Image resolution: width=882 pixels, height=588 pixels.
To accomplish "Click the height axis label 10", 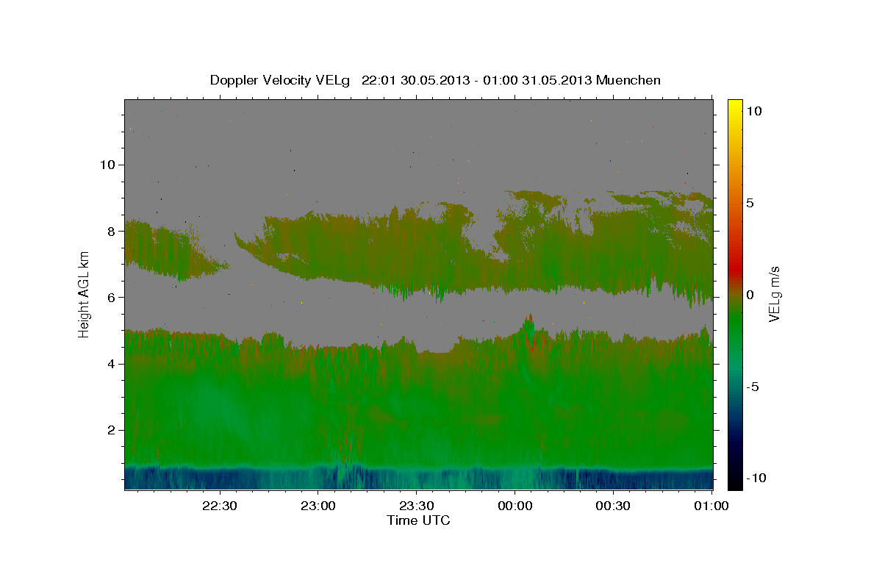I will pyautogui.click(x=107, y=165).
